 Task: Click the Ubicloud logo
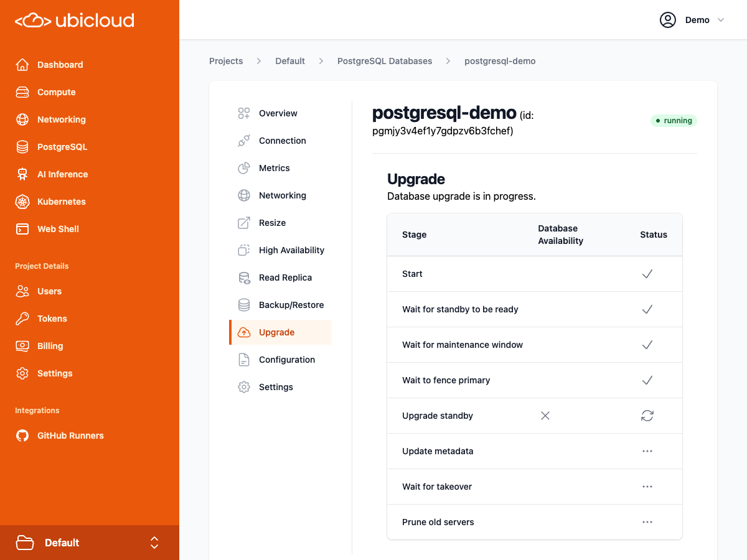point(75,21)
